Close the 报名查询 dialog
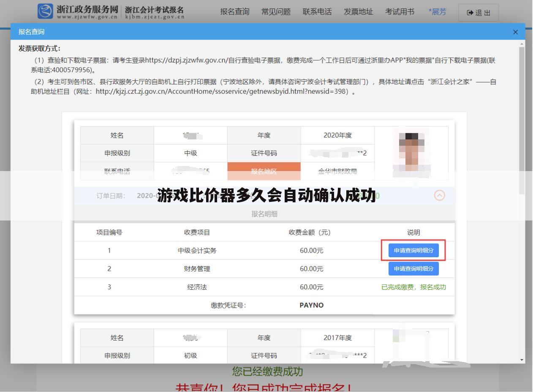The height and width of the screenshot is (392, 533). pyautogui.click(x=515, y=32)
